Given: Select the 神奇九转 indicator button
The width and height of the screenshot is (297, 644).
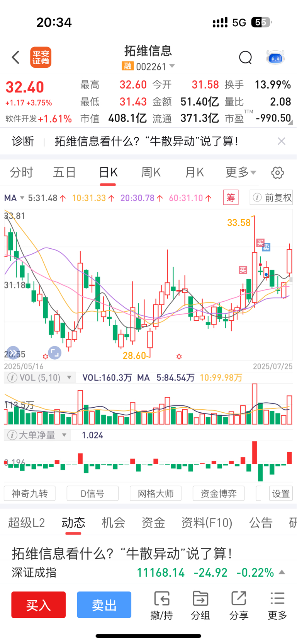Looking at the screenshot, I should 30,494.
